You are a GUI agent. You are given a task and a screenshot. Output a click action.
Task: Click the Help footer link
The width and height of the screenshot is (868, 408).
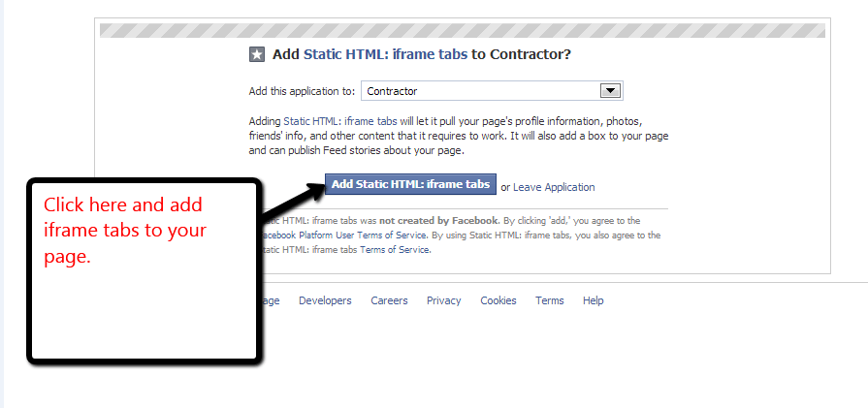pyautogui.click(x=593, y=300)
